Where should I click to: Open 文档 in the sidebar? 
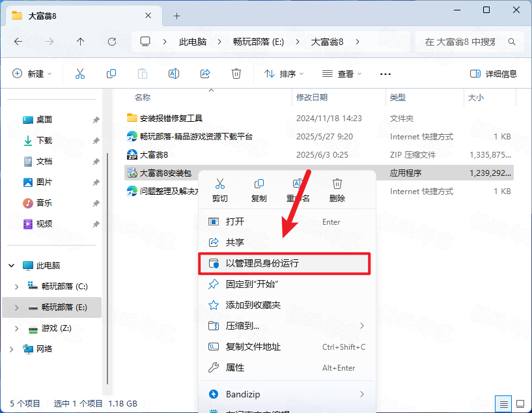click(44, 161)
